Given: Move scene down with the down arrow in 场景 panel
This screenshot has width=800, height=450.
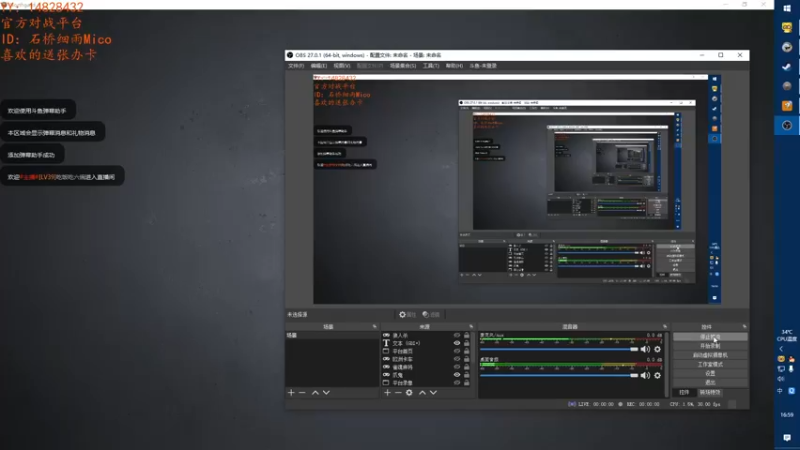Looking at the screenshot, I should point(327,393).
